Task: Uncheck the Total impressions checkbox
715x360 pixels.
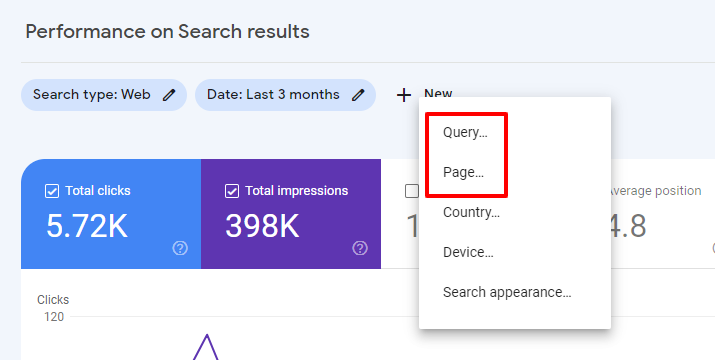Action: (232, 191)
